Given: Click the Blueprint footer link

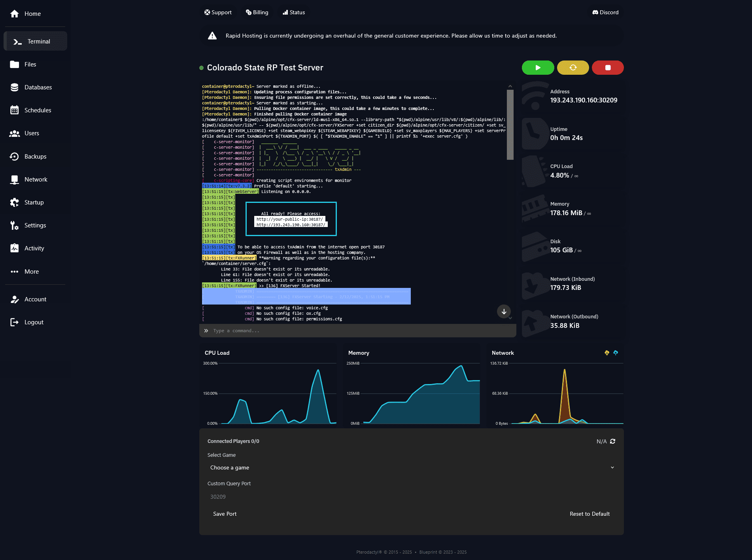Looking at the screenshot, I should [428, 552].
